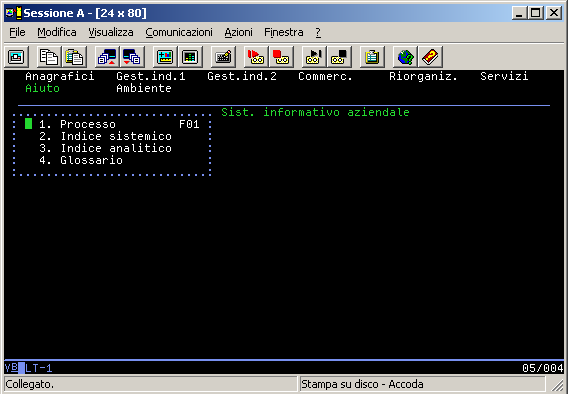Viewport: 568px width, 394px height.
Task: Open the Comunicazioni menu
Action: 179,33
